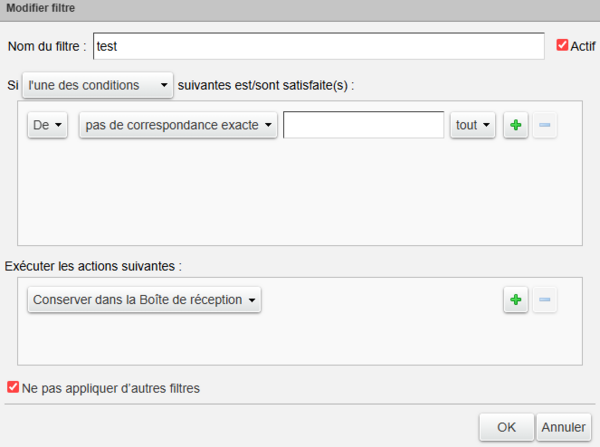Click the Nom du filtre label
Screen dimensions: 600x447
[47, 46]
